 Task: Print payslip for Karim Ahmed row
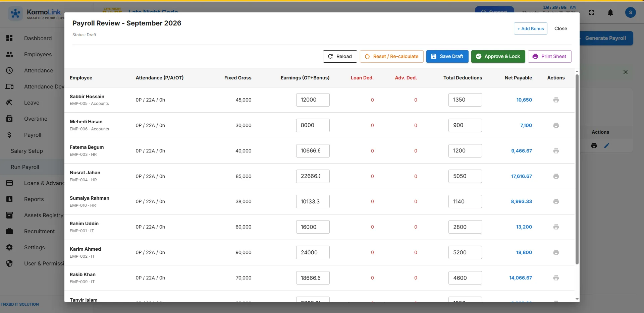(x=556, y=252)
